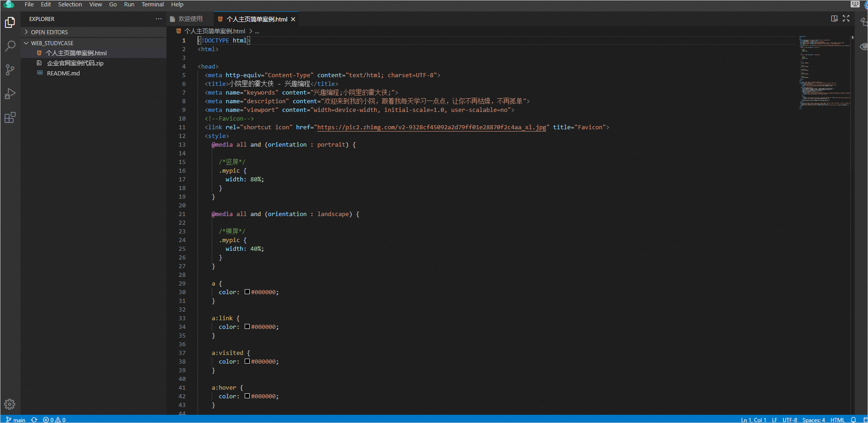This screenshot has width=868, height=423.
Task: Open the Selection menu
Action: [70, 5]
